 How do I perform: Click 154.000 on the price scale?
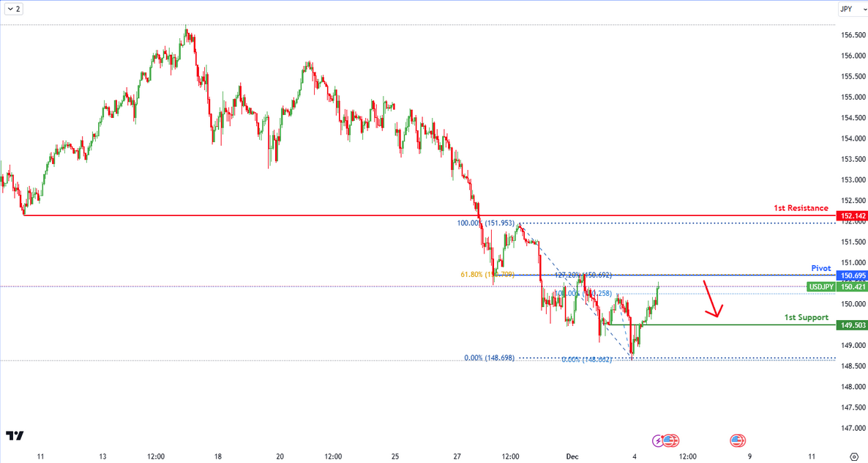[853, 138]
